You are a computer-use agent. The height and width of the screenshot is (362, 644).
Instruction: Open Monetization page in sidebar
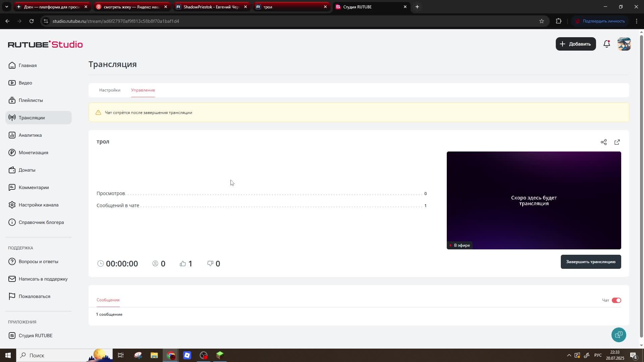33,153
